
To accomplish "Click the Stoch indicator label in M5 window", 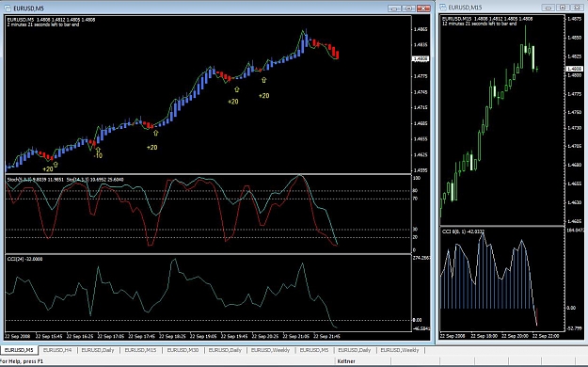I will (x=65, y=180).
